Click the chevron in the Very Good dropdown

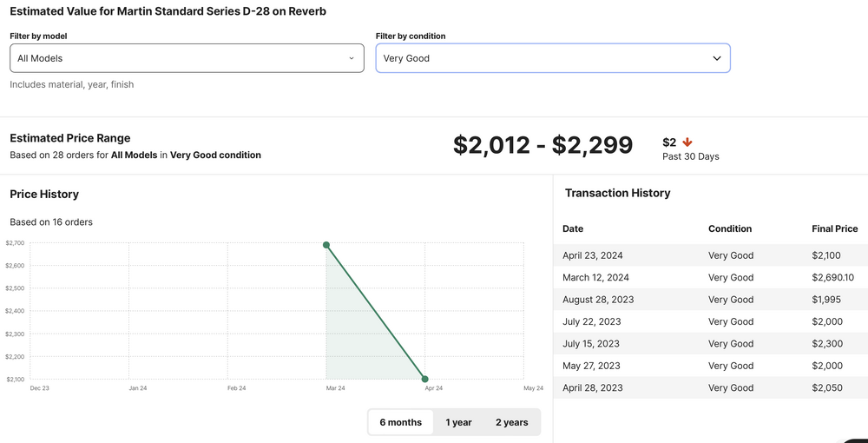pyautogui.click(x=716, y=58)
